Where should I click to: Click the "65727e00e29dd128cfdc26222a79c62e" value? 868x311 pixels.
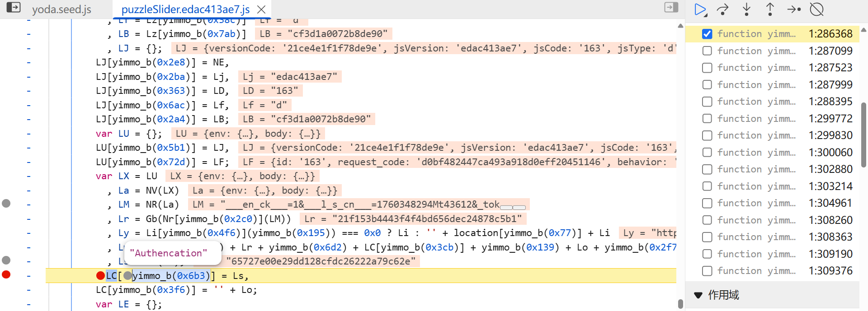(321, 261)
